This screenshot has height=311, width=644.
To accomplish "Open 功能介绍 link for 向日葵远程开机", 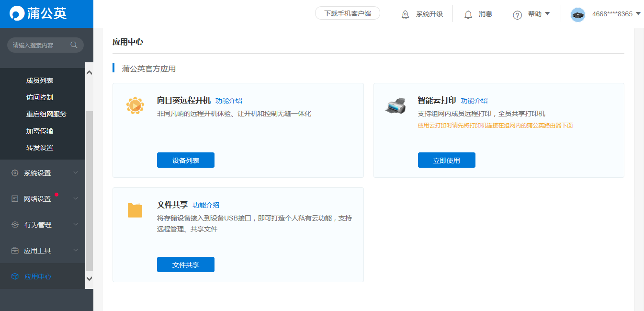I will click(229, 101).
